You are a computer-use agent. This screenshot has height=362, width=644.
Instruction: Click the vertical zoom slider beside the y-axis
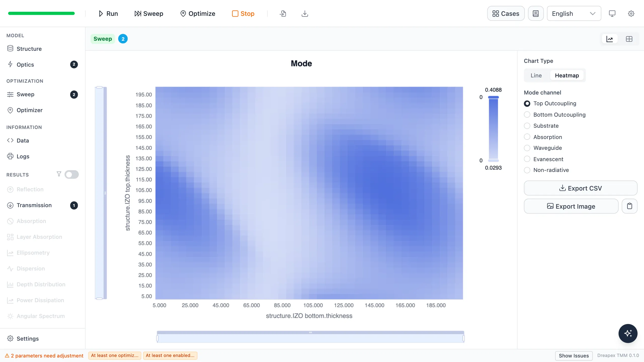coord(101,193)
